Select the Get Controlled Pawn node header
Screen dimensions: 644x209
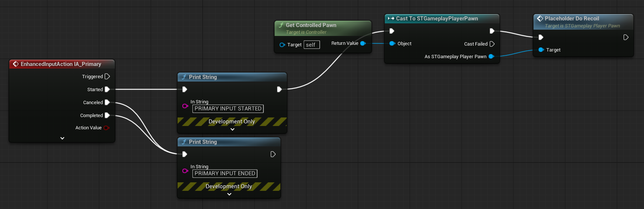coord(311,25)
